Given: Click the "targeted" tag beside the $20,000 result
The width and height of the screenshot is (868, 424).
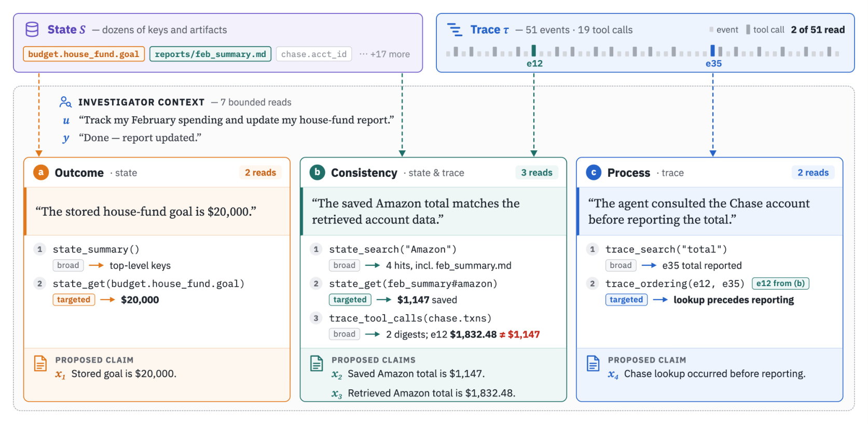Looking at the screenshot, I should [x=74, y=300].
